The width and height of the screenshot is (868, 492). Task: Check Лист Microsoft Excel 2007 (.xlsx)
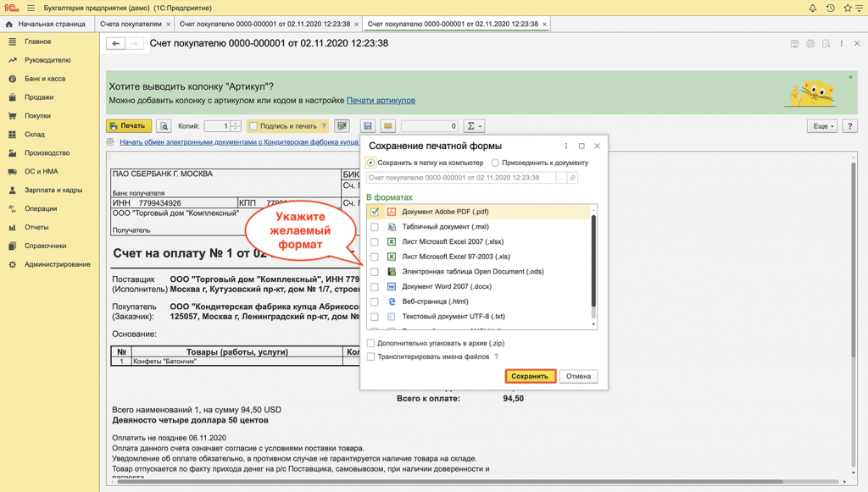[x=375, y=241]
